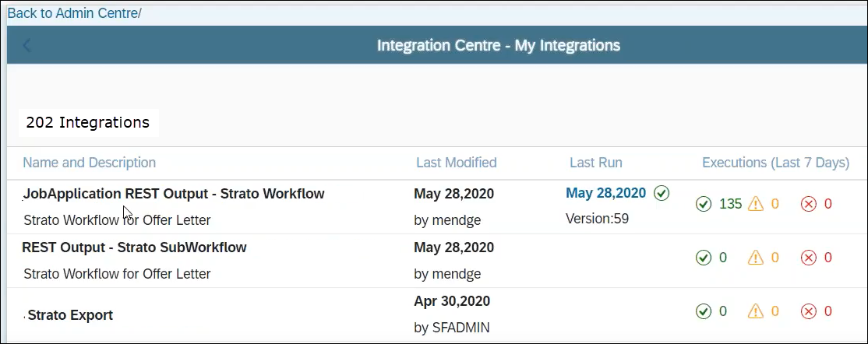Open the Strato Export integration

70,315
